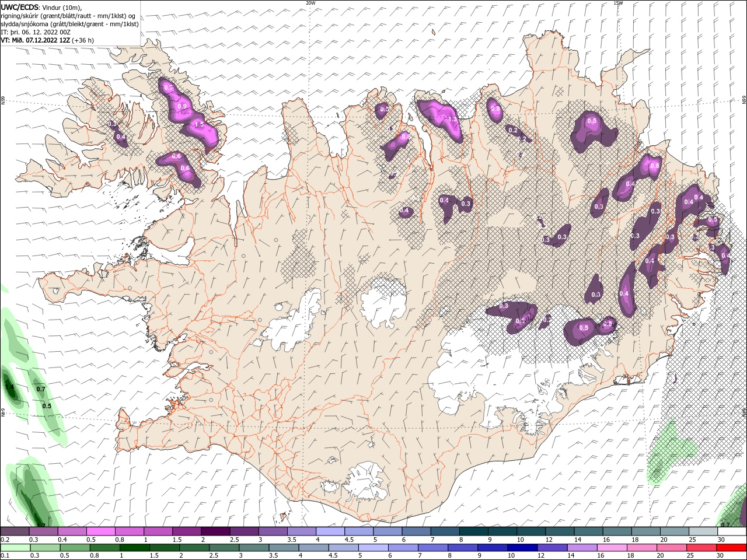Pick bottom-row legend swatch between 14 and 16

pos(581,548)
